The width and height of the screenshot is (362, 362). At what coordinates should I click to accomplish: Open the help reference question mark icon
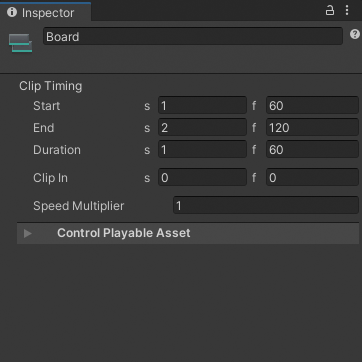coord(355,34)
